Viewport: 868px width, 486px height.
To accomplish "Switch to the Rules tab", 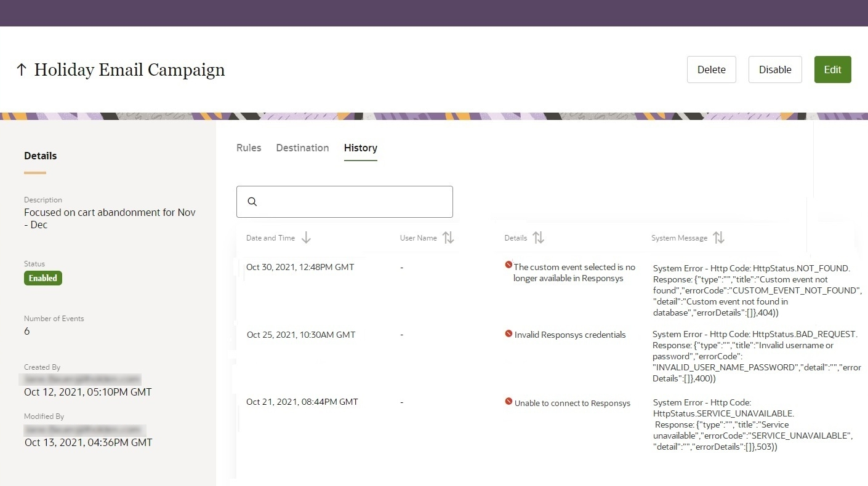I will tap(249, 148).
